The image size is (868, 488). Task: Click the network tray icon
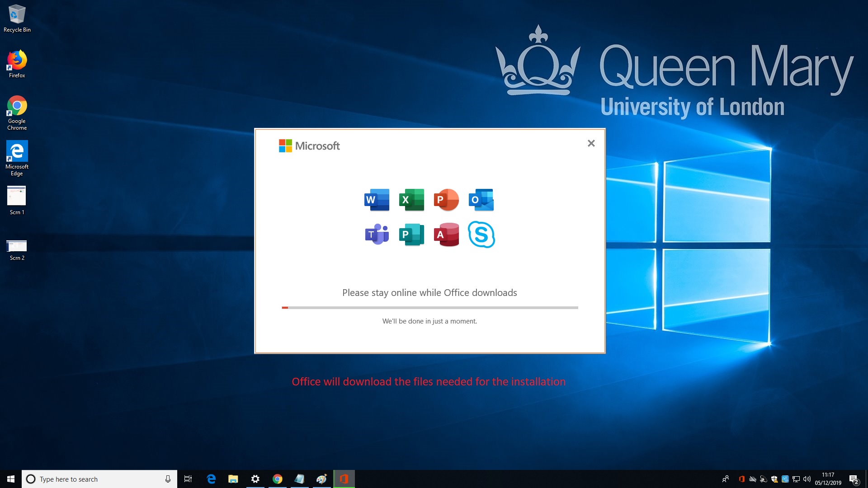(796, 479)
